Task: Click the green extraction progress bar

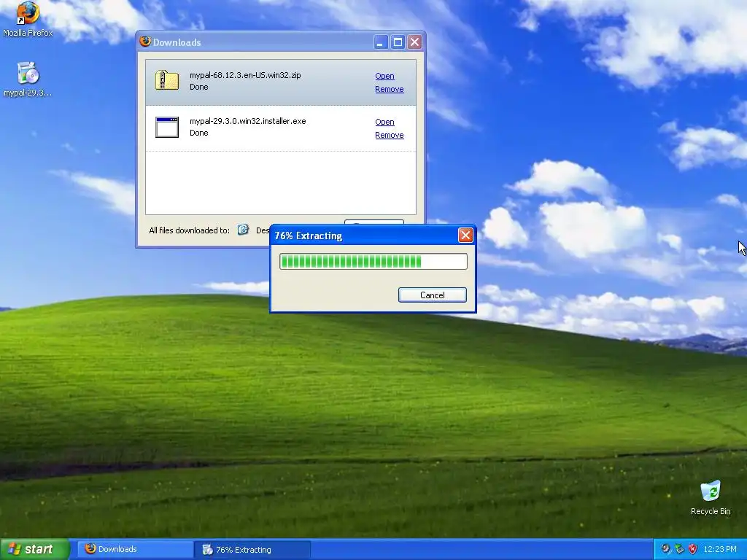Action: pos(373,262)
